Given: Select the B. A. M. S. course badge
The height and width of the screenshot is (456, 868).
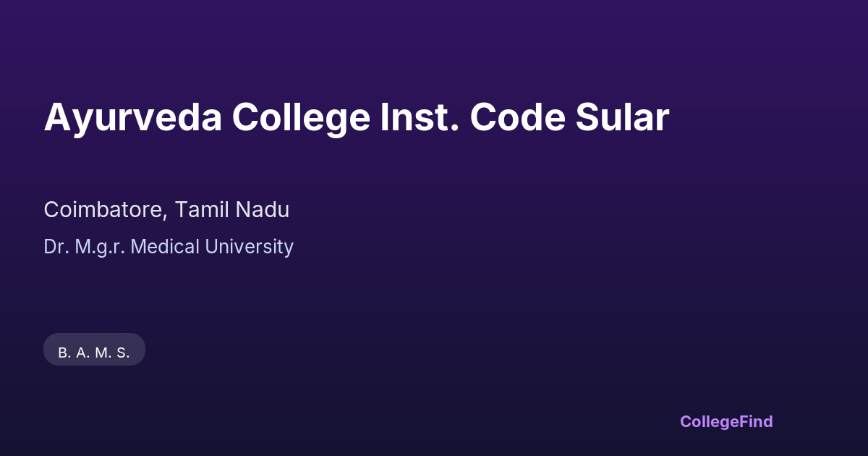Looking at the screenshot, I should click(x=94, y=350).
